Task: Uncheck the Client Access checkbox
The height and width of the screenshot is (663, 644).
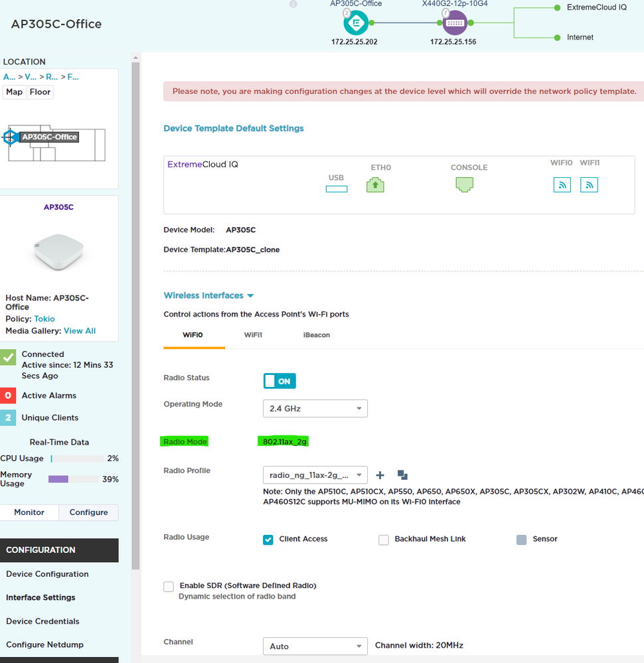Action: tap(268, 540)
